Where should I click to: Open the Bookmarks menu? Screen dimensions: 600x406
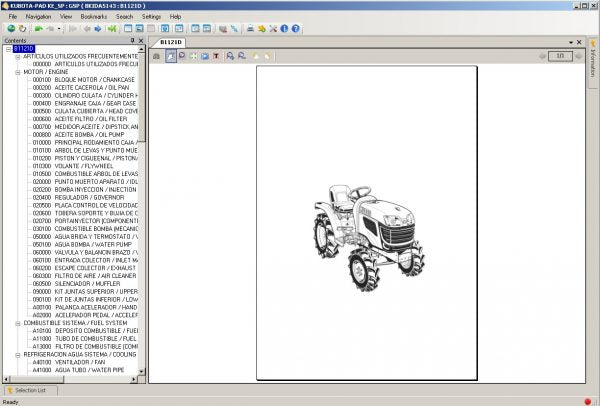(x=93, y=17)
